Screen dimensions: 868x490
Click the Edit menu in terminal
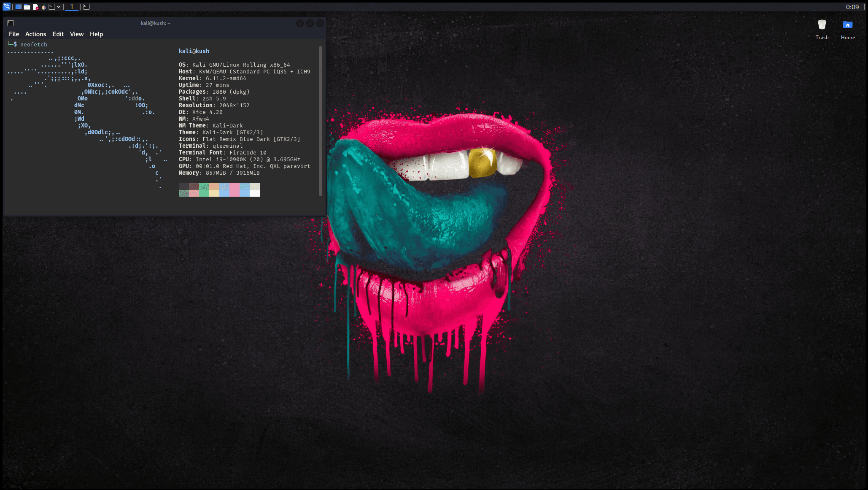[x=58, y=34]
